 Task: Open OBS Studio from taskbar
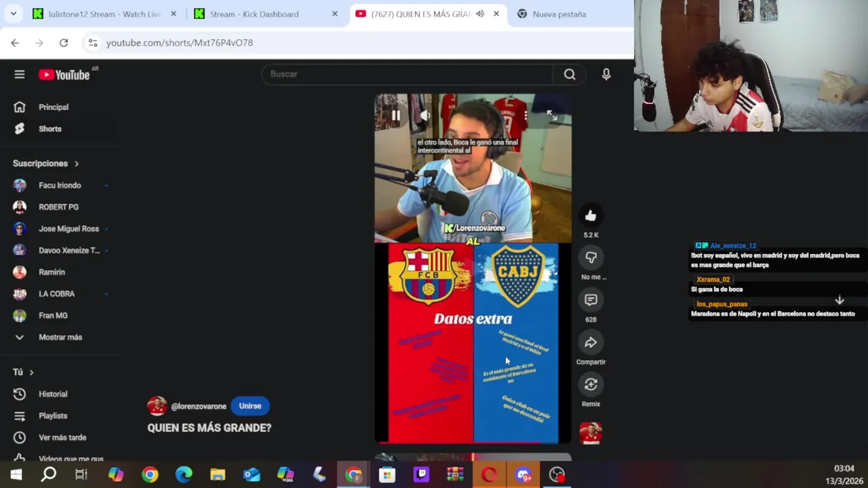[x=557, y=474]
